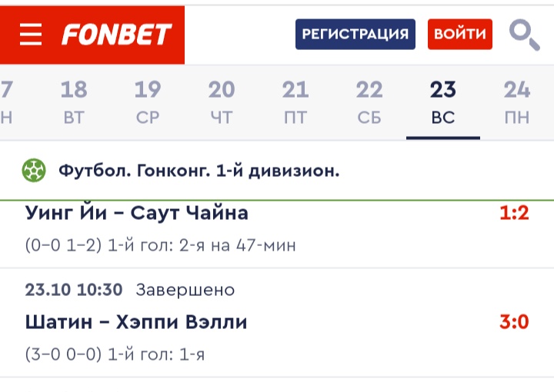Click the 3:0 match score

[514, 321]
